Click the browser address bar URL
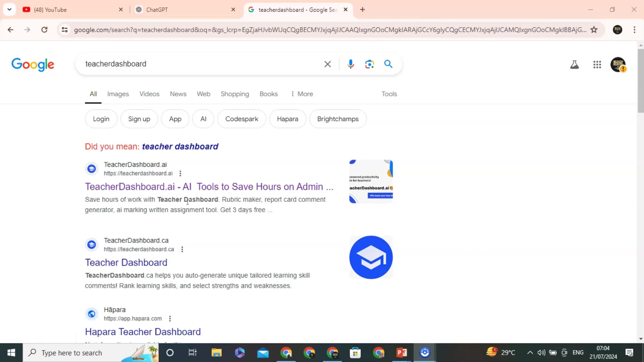Viewport: 644px width, 362px height. 330,30
